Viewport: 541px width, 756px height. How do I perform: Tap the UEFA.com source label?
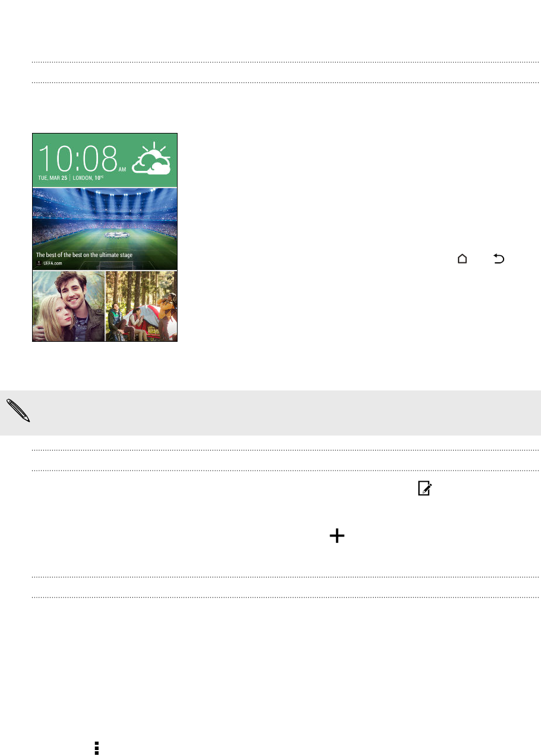click(x=53, y=263)
